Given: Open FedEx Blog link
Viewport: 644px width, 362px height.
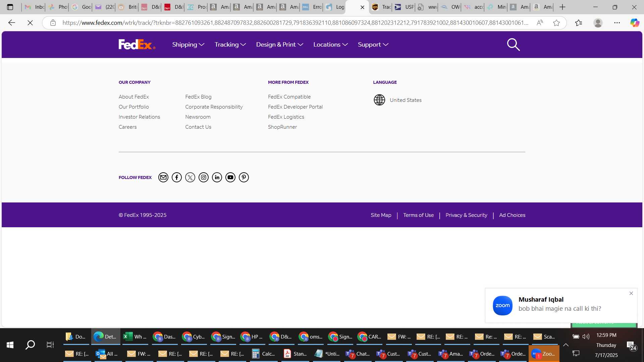Looking at the screenshot, I should 198,97.
